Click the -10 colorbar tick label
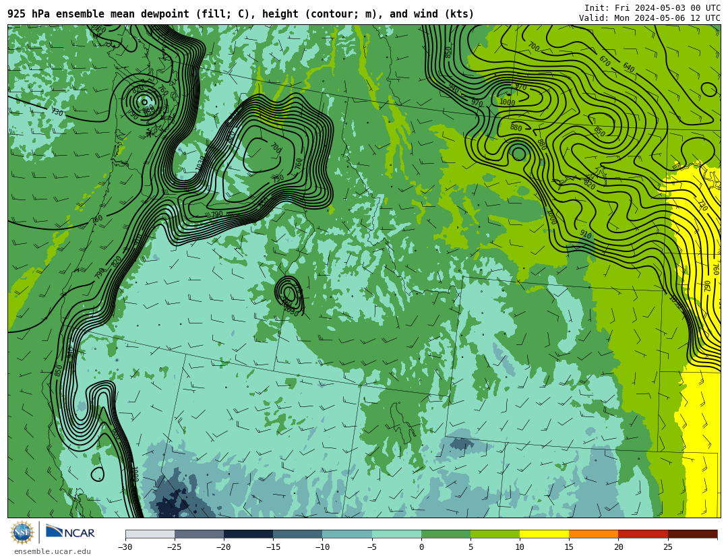Viewport: 728px width, 560px height. tap(322, 547)
